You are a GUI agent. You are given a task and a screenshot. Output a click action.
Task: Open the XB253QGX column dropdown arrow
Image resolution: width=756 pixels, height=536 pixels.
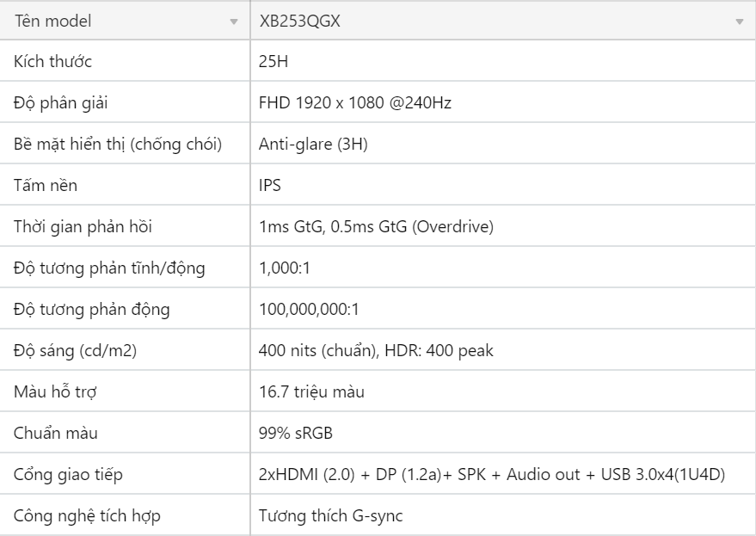coord(740,22)
